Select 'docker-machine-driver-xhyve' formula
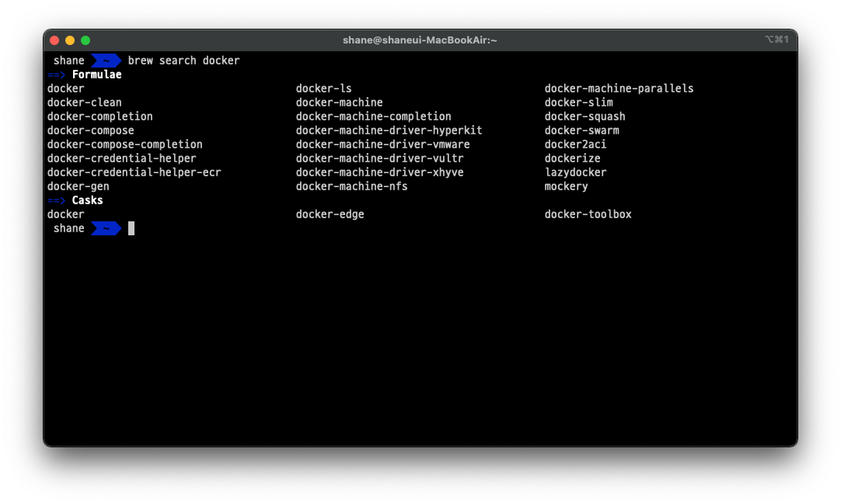 pos(380,172)
